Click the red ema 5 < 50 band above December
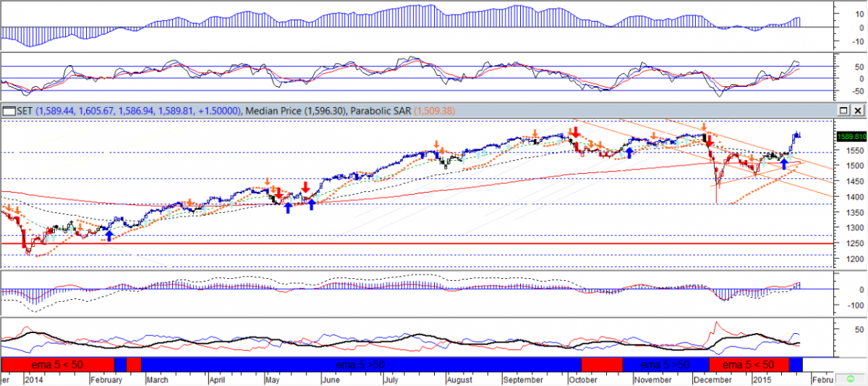Viewport: 868px width, 386px height. point(749,364)
